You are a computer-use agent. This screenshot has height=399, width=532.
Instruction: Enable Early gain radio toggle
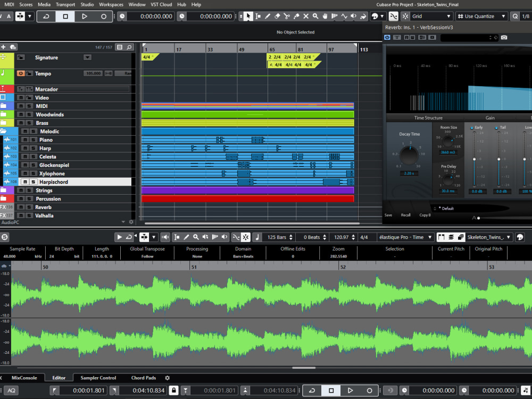pos(471,128)
